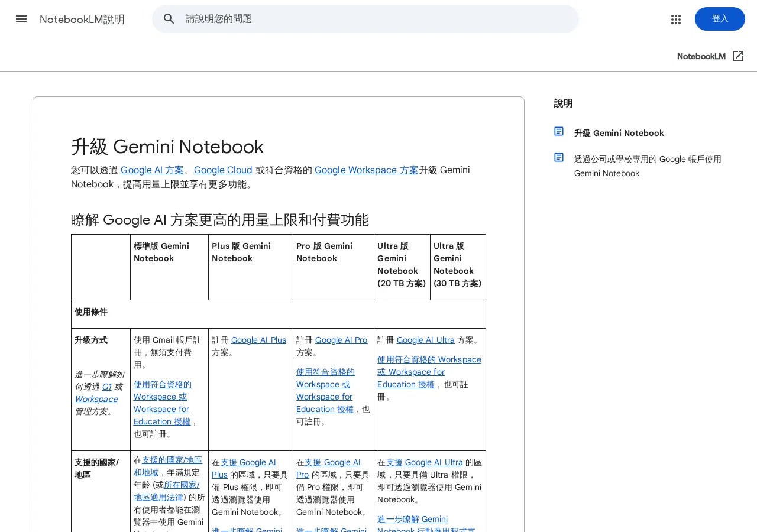The image size is (757, 532).
Task: Follow the G1 link in 升級方式 cell
Action: [106, 387]
